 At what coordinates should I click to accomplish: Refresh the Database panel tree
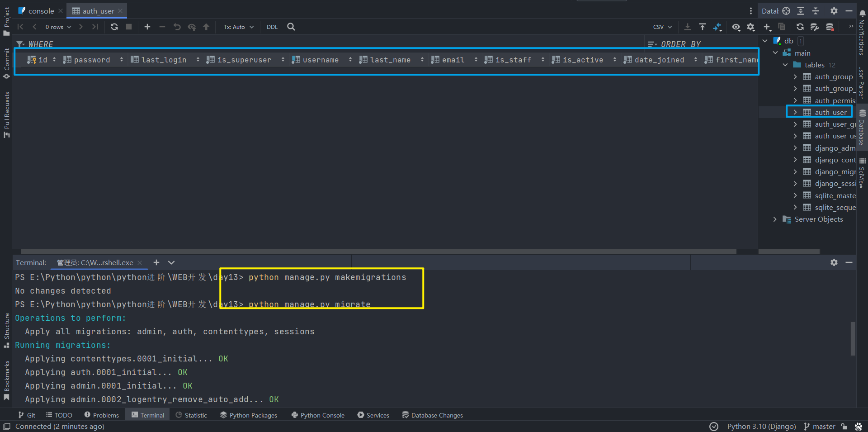tap(800, 27)
